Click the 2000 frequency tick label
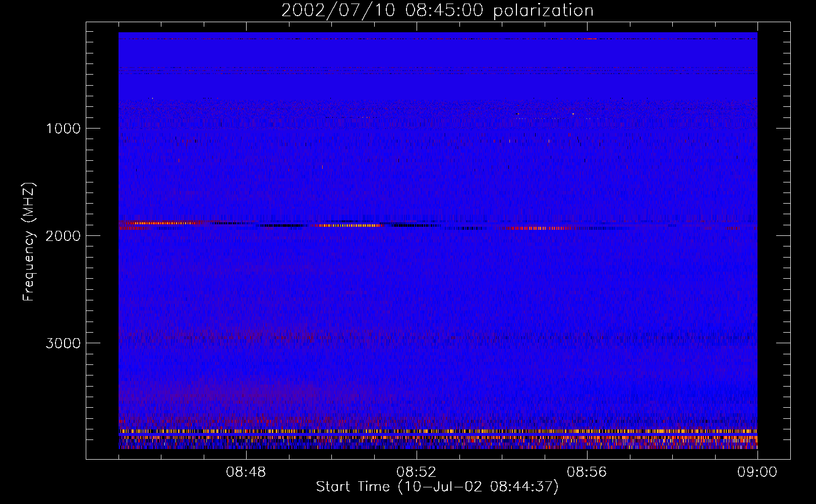This screenshot has height=504, width=816. [63, 236]
